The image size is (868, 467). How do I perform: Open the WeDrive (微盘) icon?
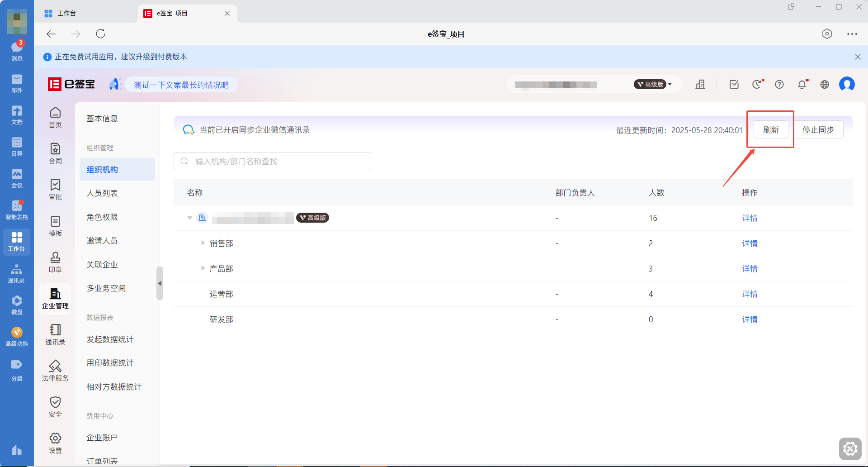click(x=17, y=305)
